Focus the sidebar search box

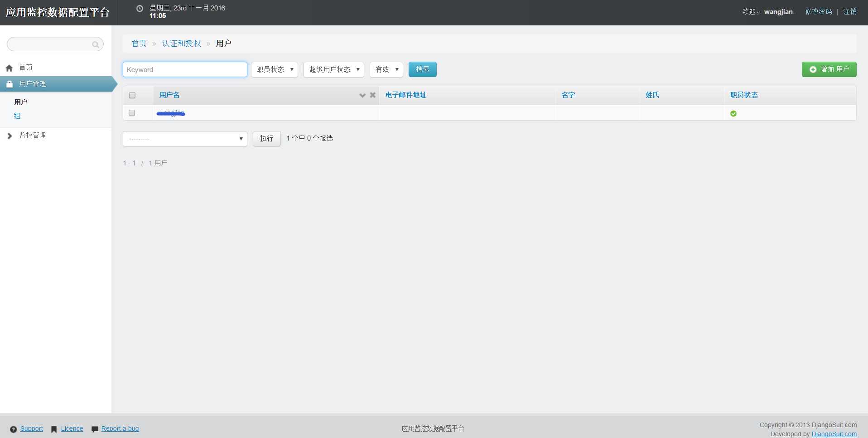pos(55,44)
